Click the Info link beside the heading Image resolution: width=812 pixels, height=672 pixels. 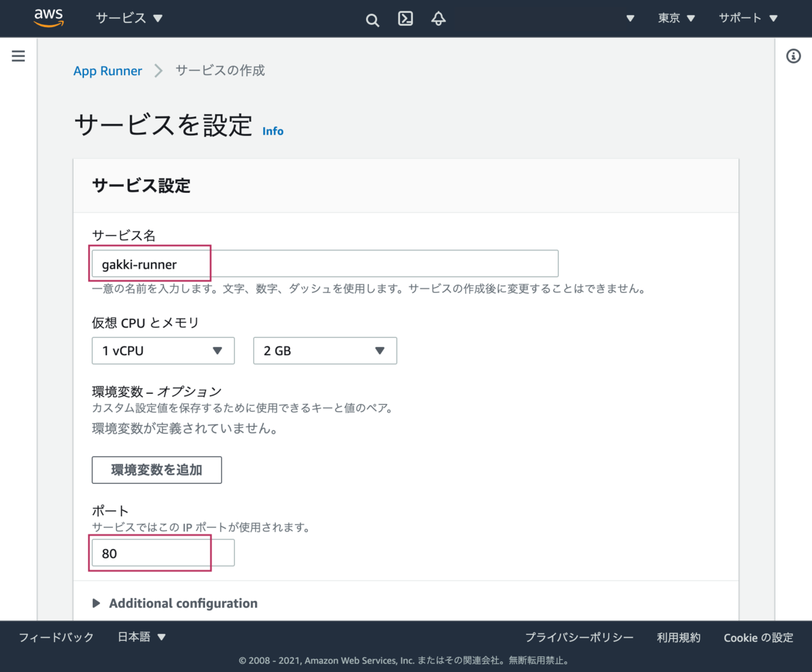click(273, 131)
